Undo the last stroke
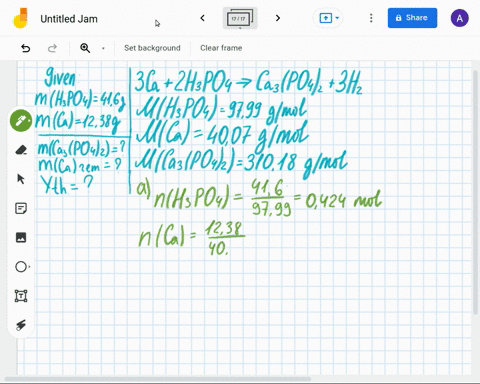Screen dimensions: 480x384 click(26, 48)
